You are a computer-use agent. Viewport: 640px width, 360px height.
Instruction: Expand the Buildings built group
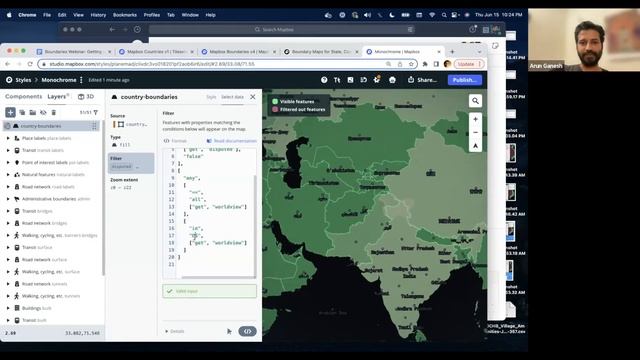tap(8, 308)
